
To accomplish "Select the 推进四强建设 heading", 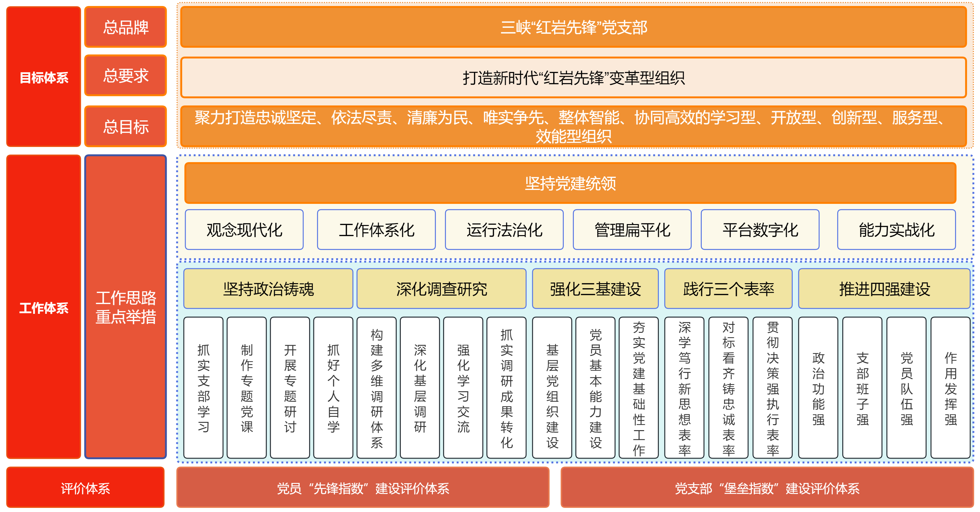I will tap(884, 289).
